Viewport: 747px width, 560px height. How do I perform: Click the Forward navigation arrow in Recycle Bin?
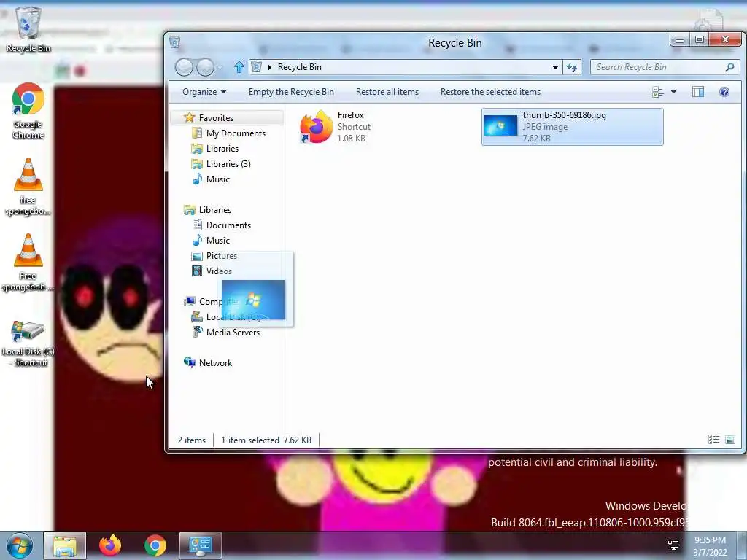[205, 67]
